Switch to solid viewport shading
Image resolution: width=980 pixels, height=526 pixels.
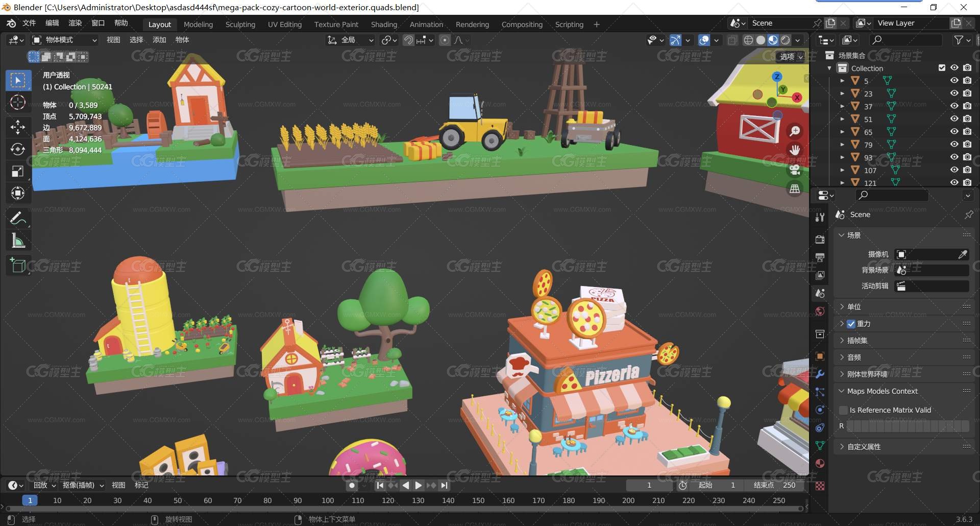tap(761, 40)
